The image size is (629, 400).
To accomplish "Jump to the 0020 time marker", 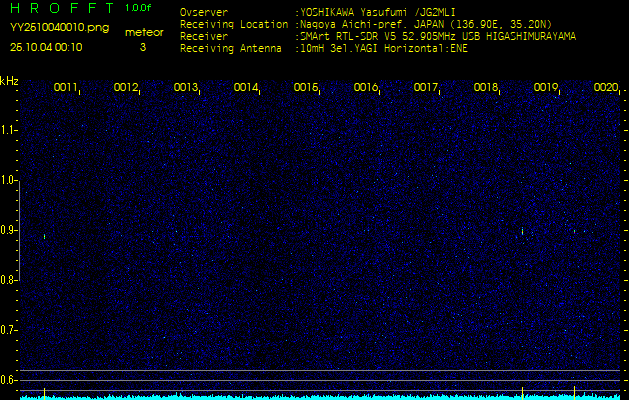I will click(605, 88).
